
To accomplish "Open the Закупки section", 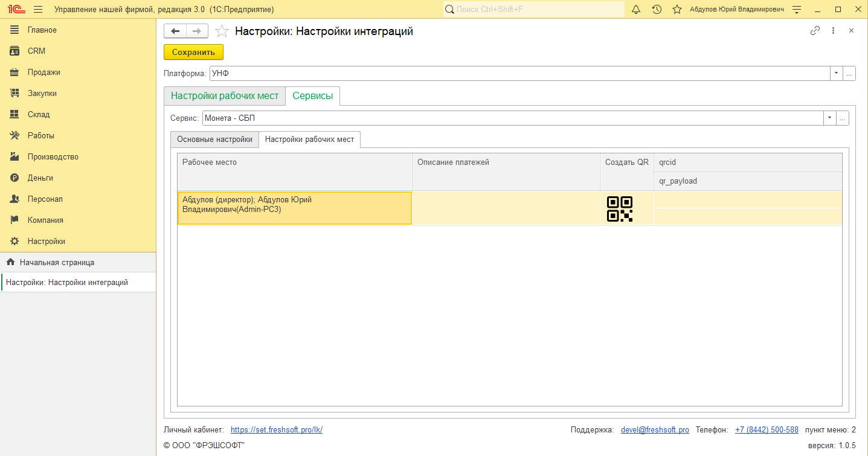I will coord(42,94).
